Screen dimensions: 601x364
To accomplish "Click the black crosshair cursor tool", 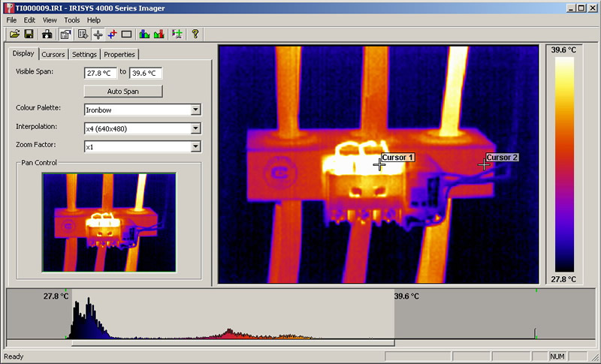I will (98, 34).
